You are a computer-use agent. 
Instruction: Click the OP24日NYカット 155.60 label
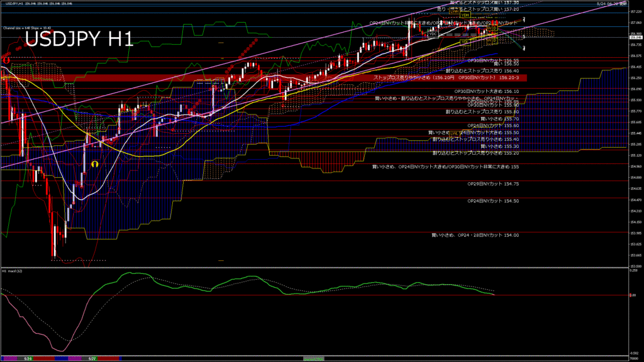[493, 126]
